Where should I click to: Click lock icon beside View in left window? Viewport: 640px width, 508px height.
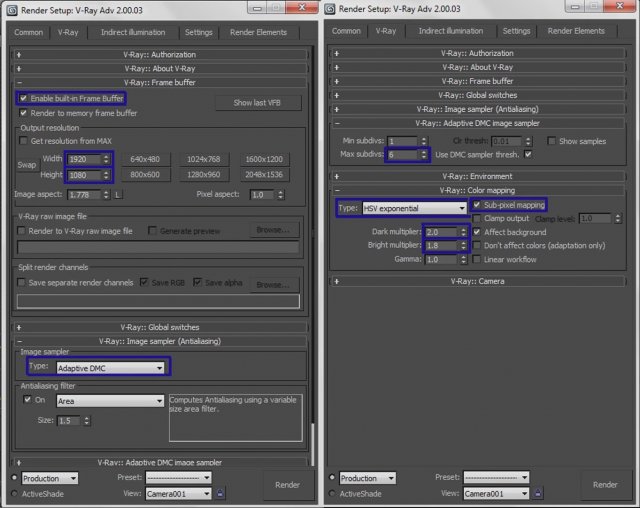point(220,493)
